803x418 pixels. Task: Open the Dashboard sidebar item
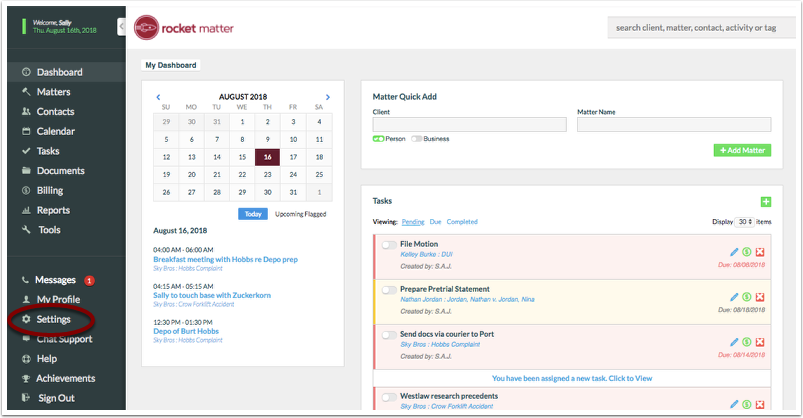pyautogui.click(x=59, y=72)
